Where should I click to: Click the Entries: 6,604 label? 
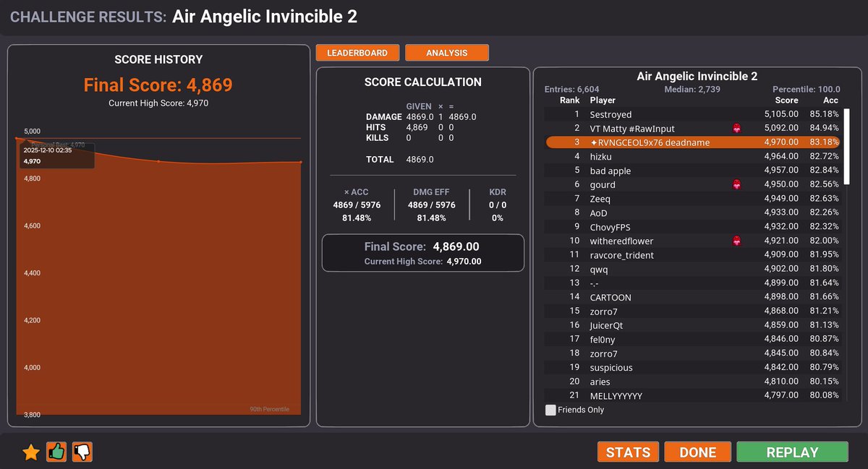pos(572,89)
